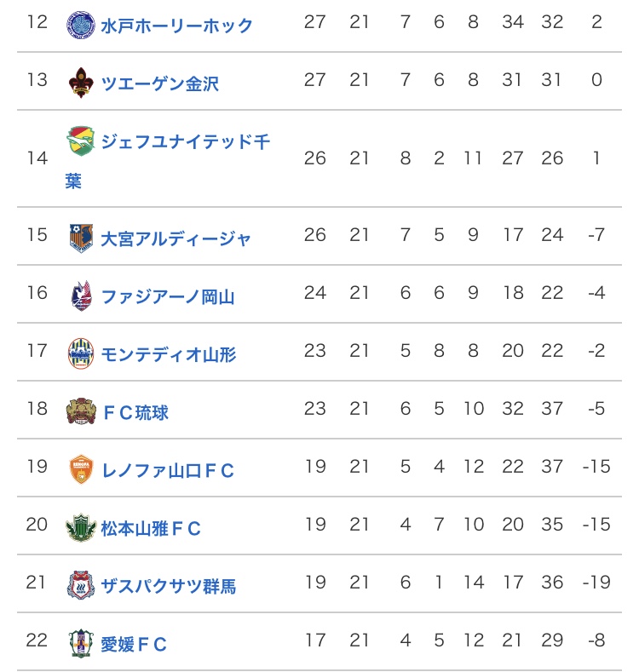Viewport: 639px width, 672px height.
Task: Click the Montedio Yamagata round crest
Action: point(81,353)
